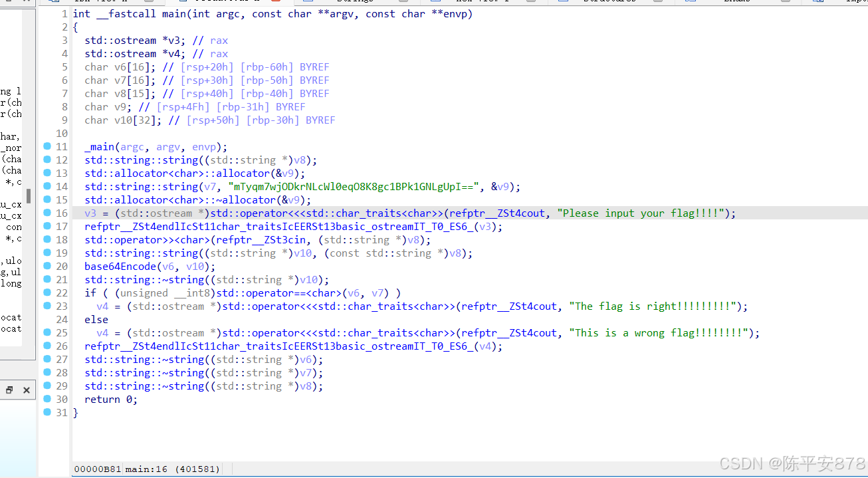Screen dimensions: 868x478
Task: Set breakpoint marker on line 29
Action: tap(47, 386)
